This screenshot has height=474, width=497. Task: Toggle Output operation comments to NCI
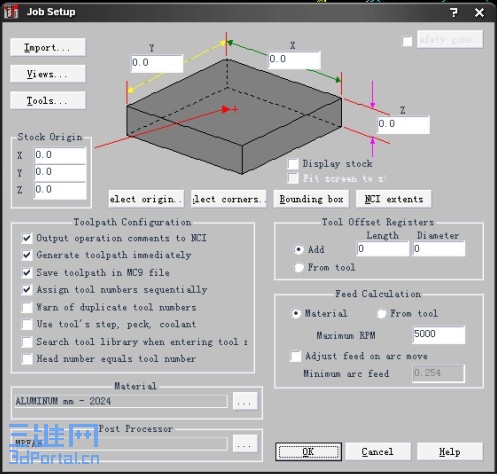tap(27, 238)
